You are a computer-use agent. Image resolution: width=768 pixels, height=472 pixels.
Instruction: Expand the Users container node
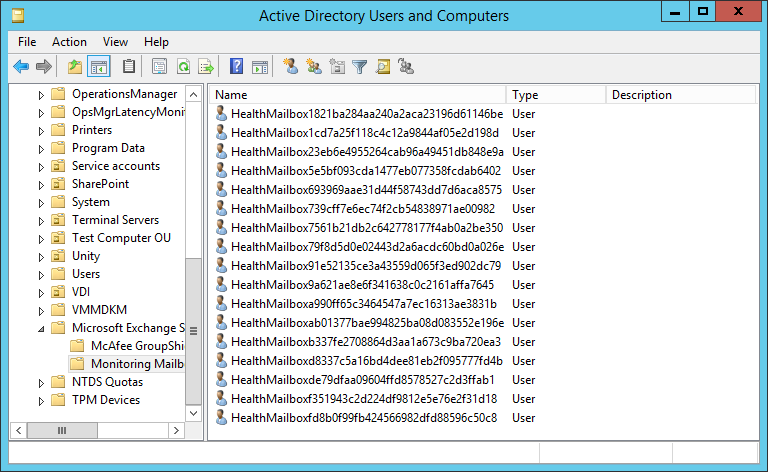pos(41,275)
